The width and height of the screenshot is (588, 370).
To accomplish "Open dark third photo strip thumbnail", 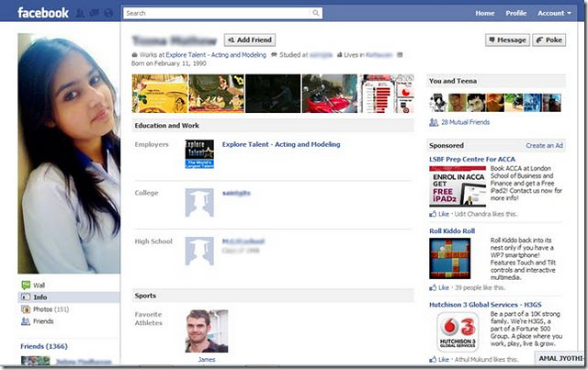I will (x=273, y=94).
